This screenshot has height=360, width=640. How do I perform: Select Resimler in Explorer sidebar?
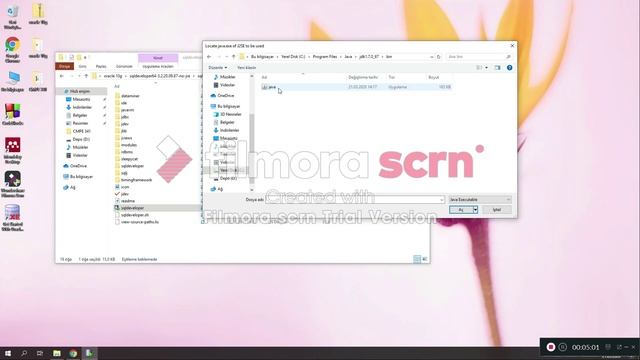80,123
